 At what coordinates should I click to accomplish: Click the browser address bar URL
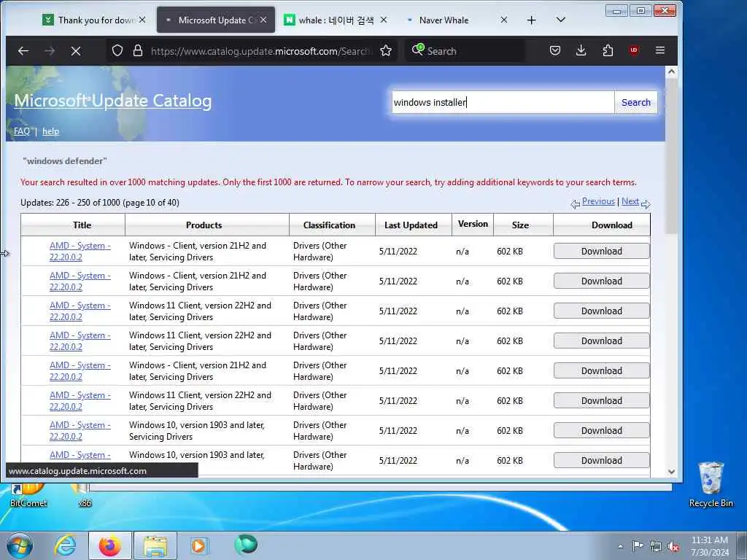click(x=260, y=51)
